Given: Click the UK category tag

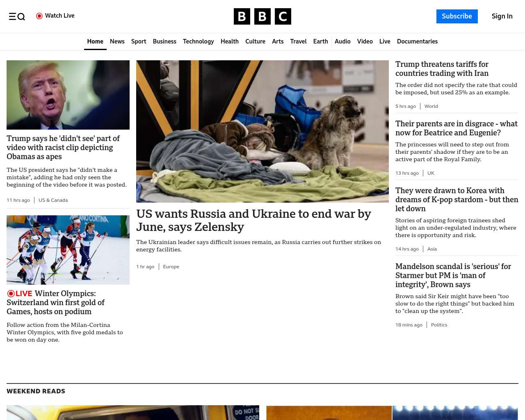Looking at the screenshot, I should point(431,173).
